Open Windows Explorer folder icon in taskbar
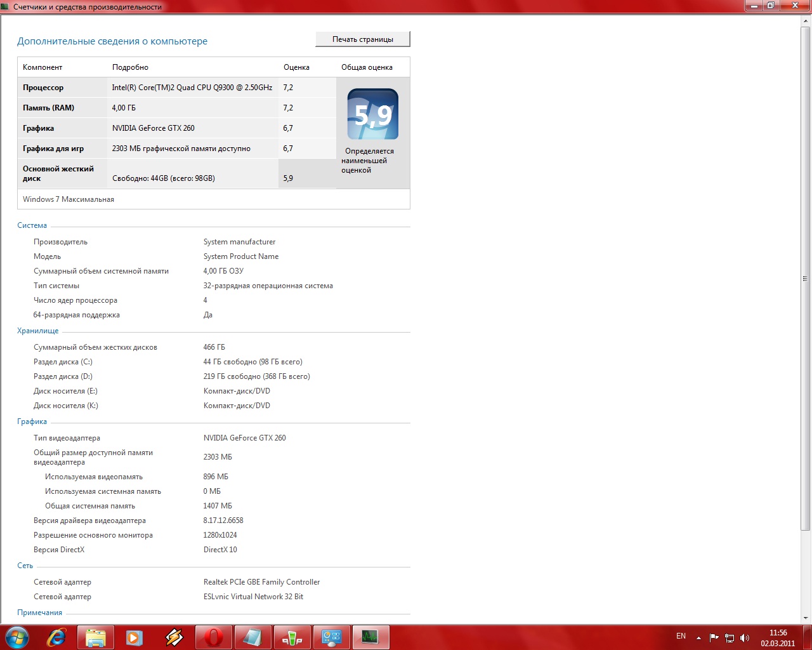Viewport: 812px width, 650px height. [x=96, y=637]
